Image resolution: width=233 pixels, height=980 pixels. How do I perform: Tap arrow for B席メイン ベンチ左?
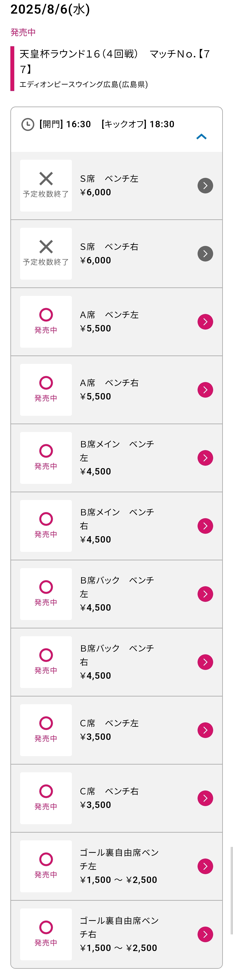coord(205,458)
